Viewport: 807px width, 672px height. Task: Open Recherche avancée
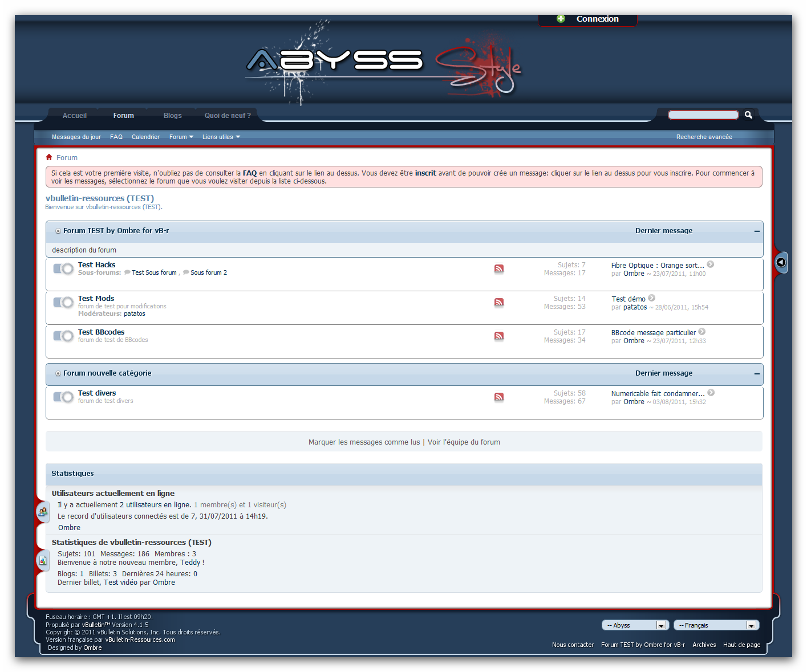coord(704,137)
